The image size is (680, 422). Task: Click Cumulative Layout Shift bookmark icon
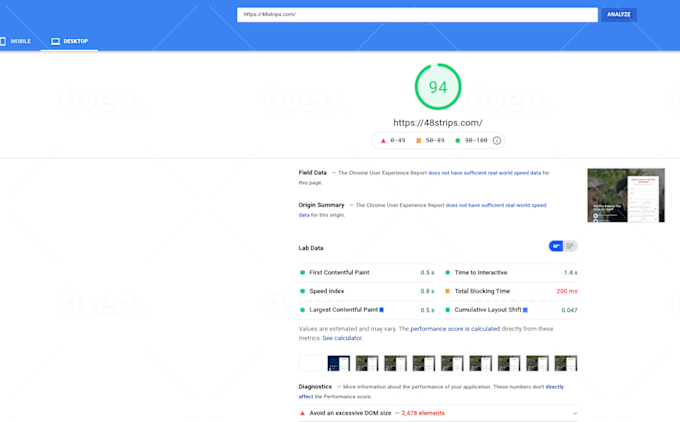click(525, 310)
